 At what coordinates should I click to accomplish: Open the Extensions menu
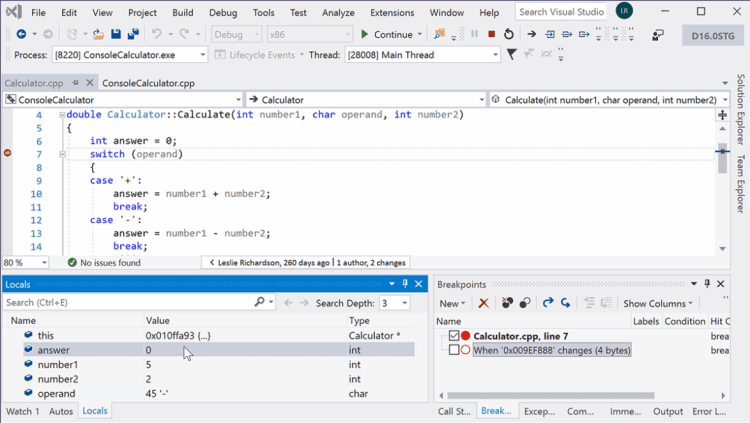(392, 12)
